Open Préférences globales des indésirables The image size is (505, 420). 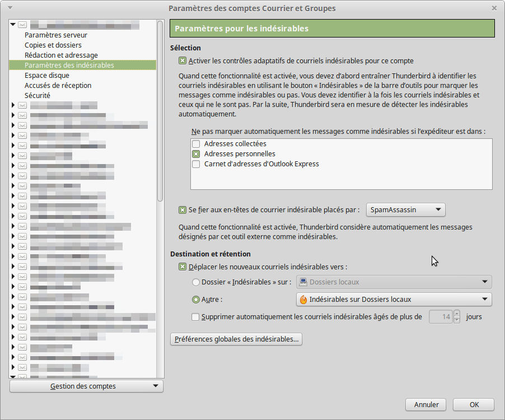pos(236,339)
